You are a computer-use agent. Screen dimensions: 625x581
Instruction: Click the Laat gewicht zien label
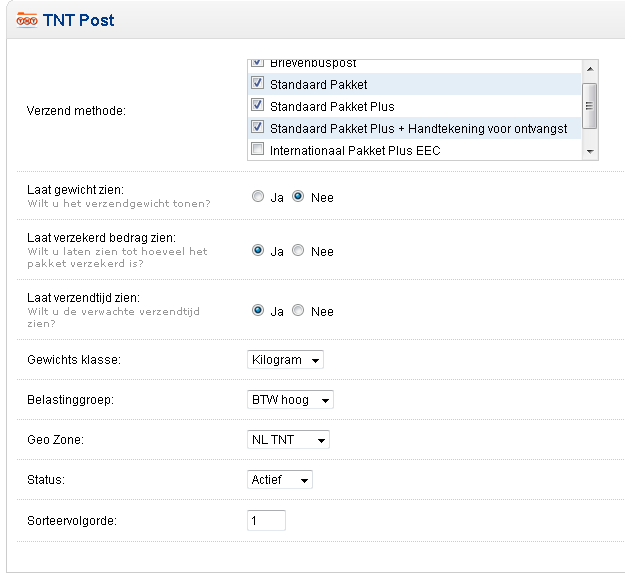point(75,190)
